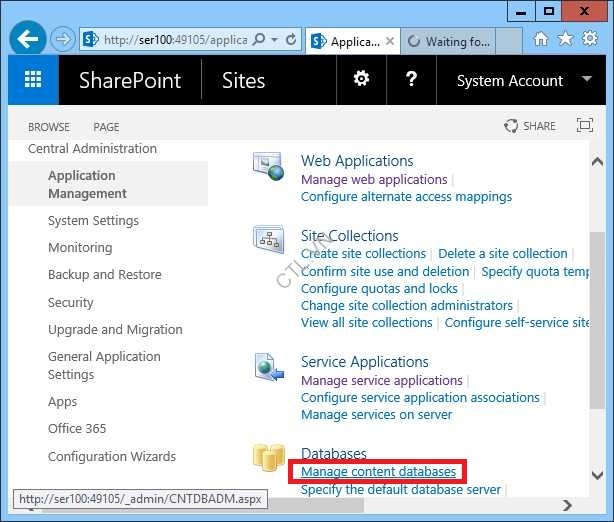Open the Central Administration link

click(x=92, y=149)
